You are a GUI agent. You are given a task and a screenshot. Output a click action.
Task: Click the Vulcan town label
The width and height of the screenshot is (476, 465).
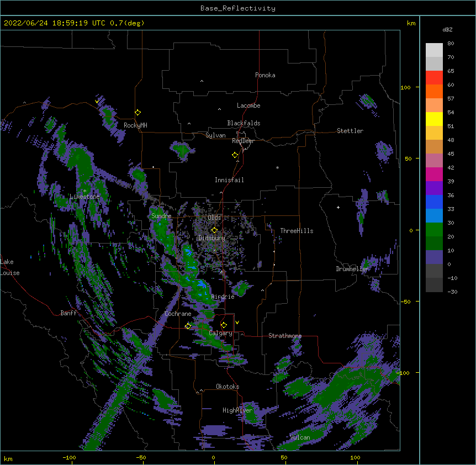pyautogui.click(x=300, y=437)
